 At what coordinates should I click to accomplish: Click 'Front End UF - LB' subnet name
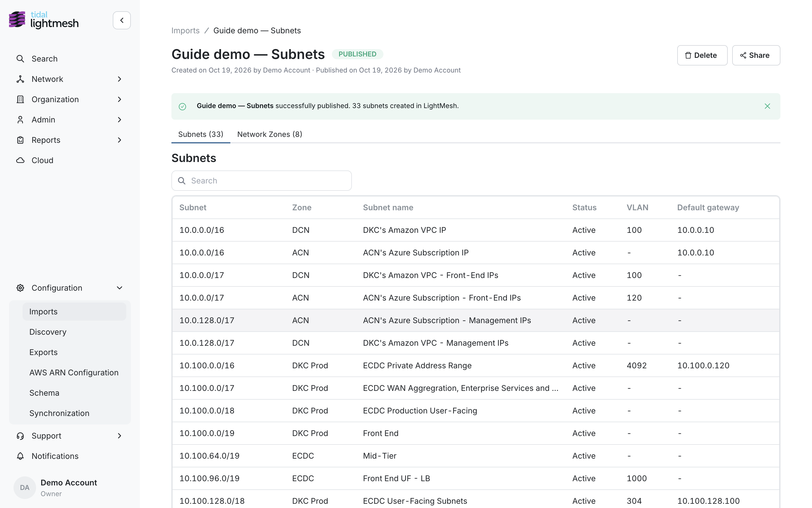[x=396, y=478]
